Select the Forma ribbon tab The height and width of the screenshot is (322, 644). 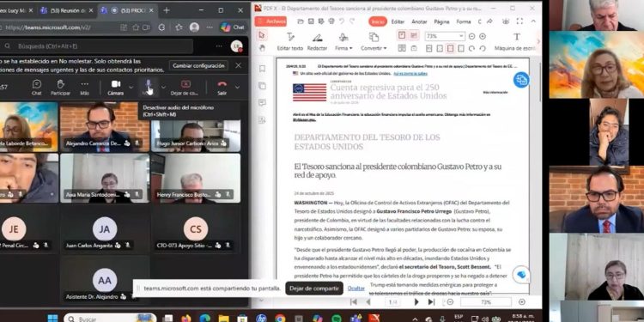pos(464,21)
